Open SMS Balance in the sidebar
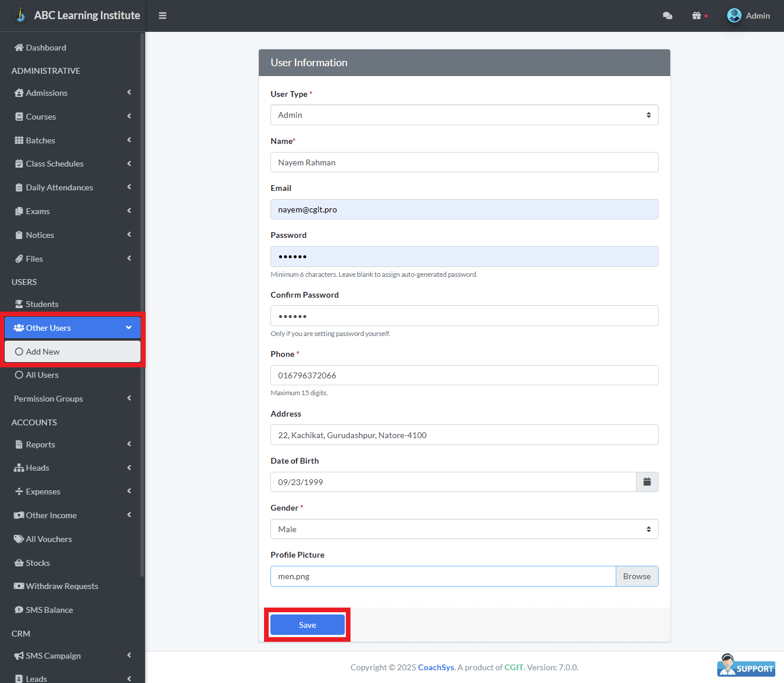Image resolution: width=784 pixels, height=683 pixels. point(49,610)
